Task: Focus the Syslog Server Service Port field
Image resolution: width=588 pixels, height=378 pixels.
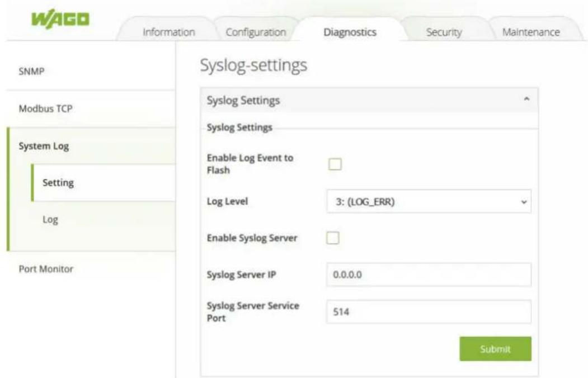Action: click(429, 311)
